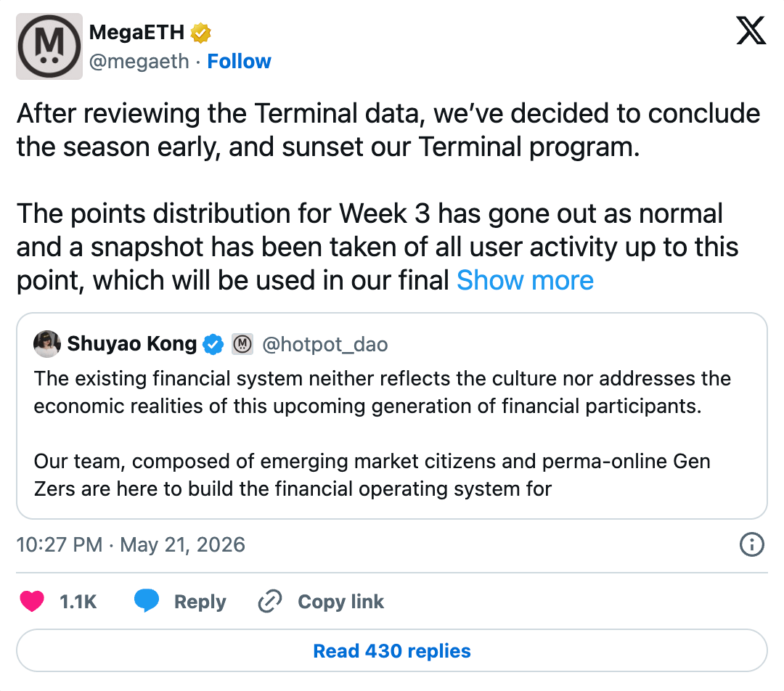Click the copy link chain icon
This screenshot has width=784, height=691.
(270, 601)
